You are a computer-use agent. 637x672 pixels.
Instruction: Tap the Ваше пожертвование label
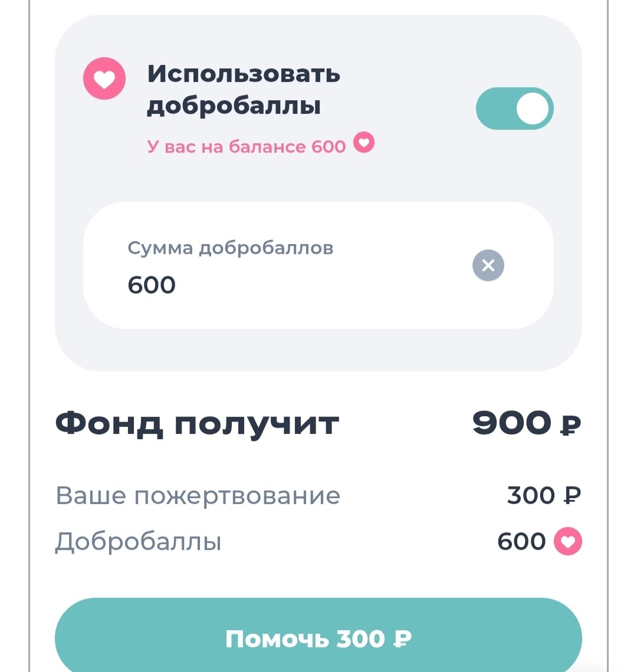(198, 496)
